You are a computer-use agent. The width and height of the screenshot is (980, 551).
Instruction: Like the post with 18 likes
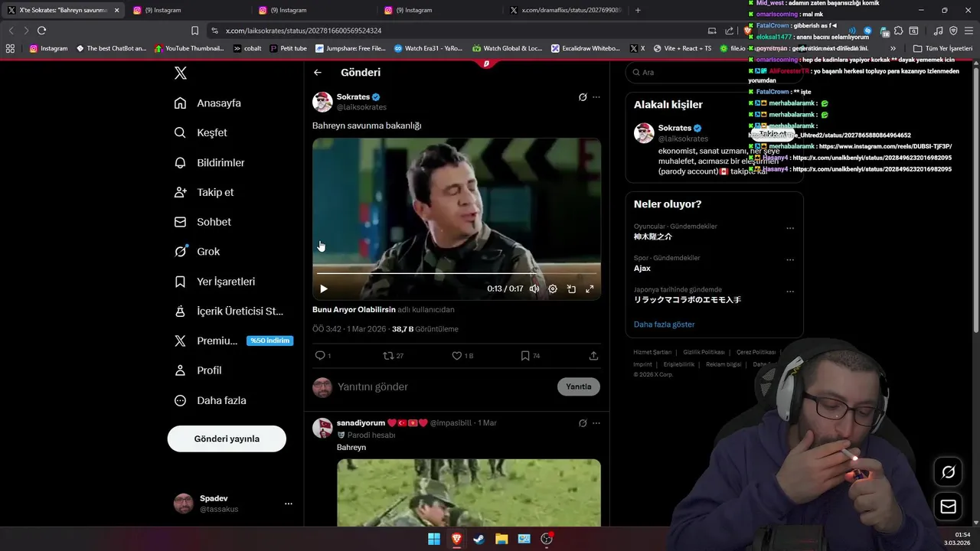pyautogui.click(x=462, y=356)
